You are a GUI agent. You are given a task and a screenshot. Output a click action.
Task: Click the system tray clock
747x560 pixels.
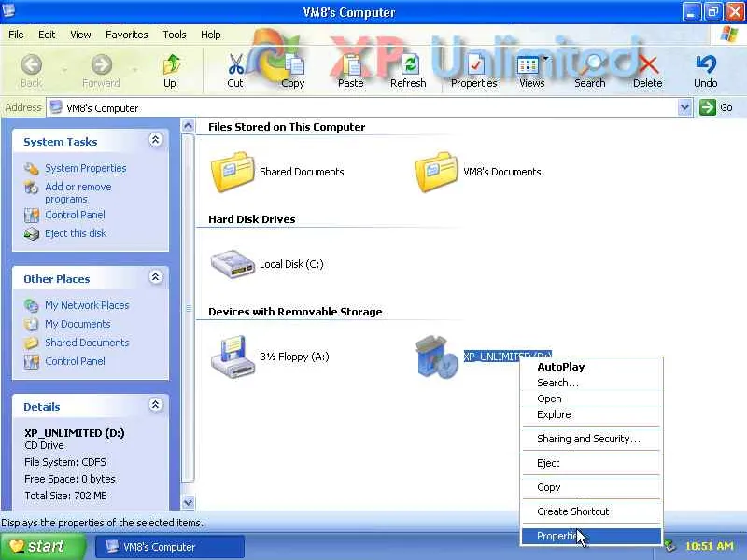point(710,546)
